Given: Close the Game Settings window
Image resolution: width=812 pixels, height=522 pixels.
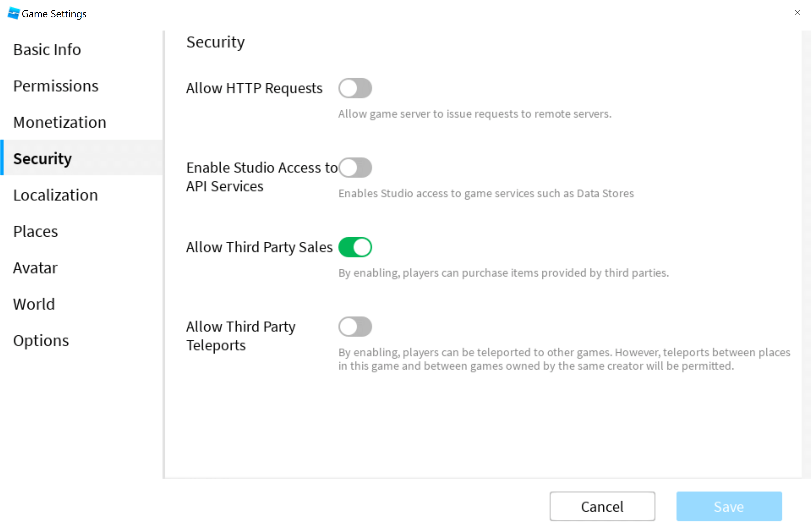Looking at the screenshot, I should 797,13.
